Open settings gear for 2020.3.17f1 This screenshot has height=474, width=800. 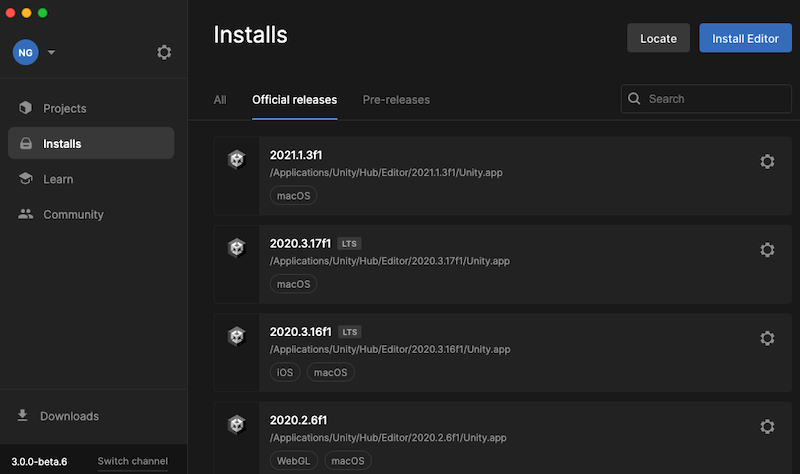[x=767, y=250]
